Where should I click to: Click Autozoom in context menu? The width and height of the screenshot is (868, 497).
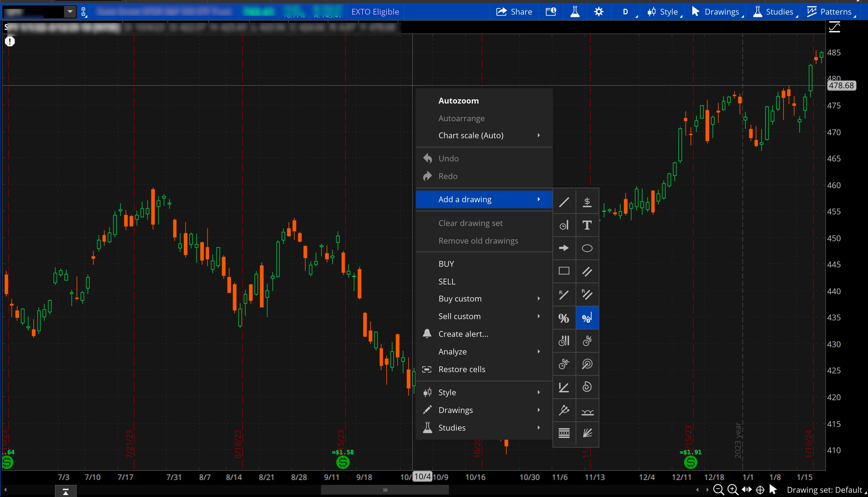484,101
